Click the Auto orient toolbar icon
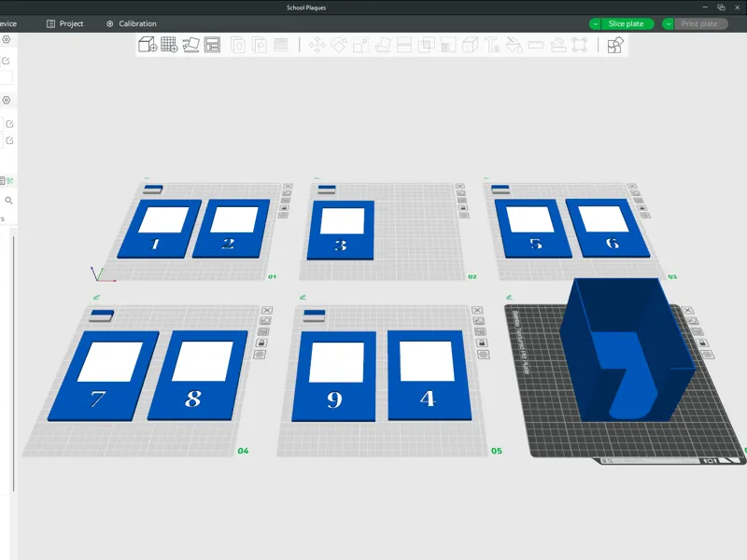The image size is (747, 560). [191, 45]
